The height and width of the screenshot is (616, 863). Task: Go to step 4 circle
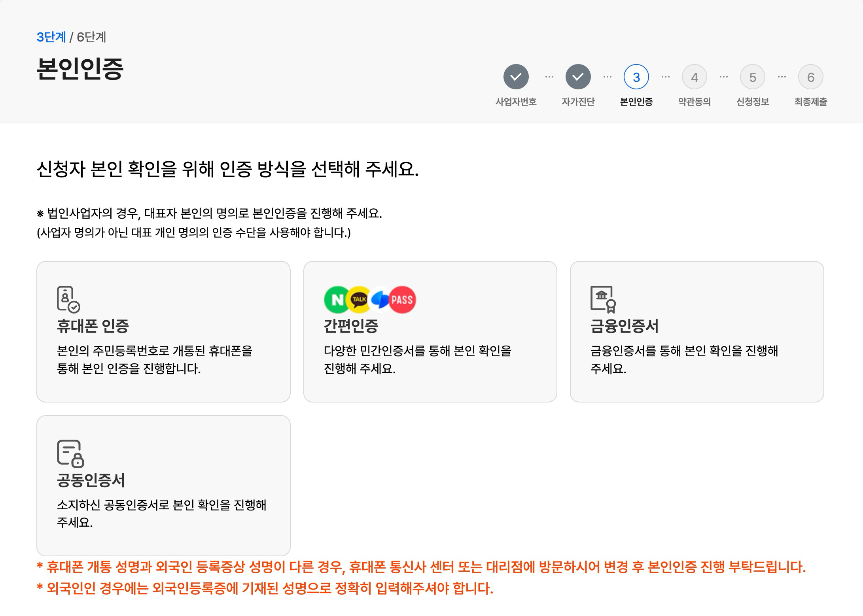point(694,77)
